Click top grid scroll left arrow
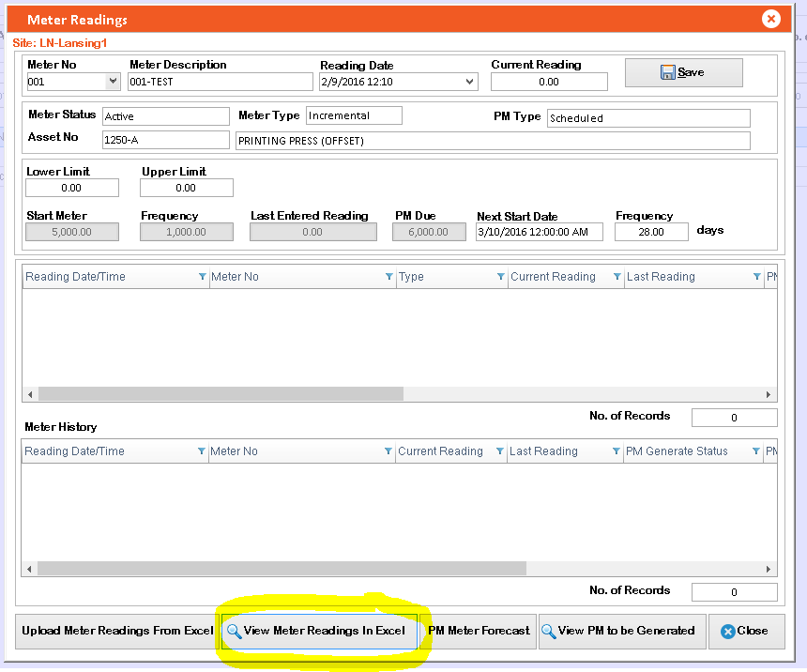This screenshot has height=672, width=807. tap(30, 394)
